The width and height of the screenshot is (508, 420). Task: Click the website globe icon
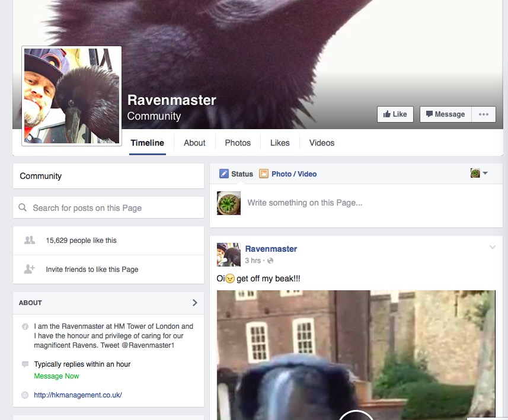25,395
